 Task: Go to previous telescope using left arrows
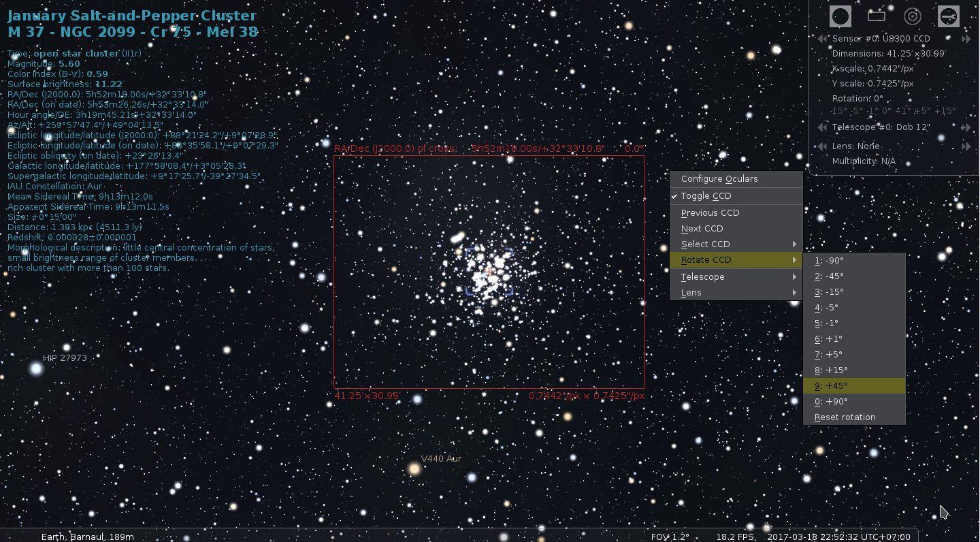pos(822,127)
